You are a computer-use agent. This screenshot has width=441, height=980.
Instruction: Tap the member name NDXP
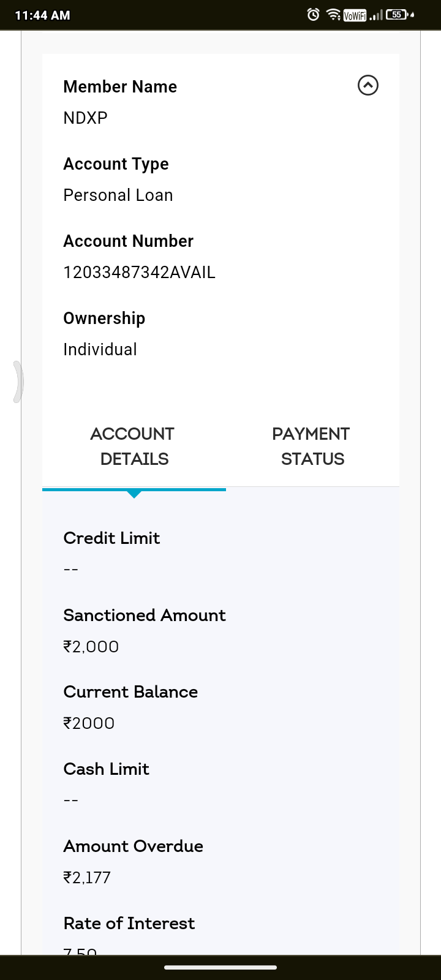(85, 118)
